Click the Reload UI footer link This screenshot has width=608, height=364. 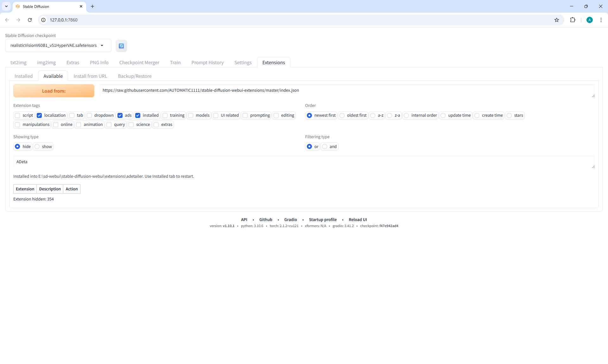tap(358, 220)
